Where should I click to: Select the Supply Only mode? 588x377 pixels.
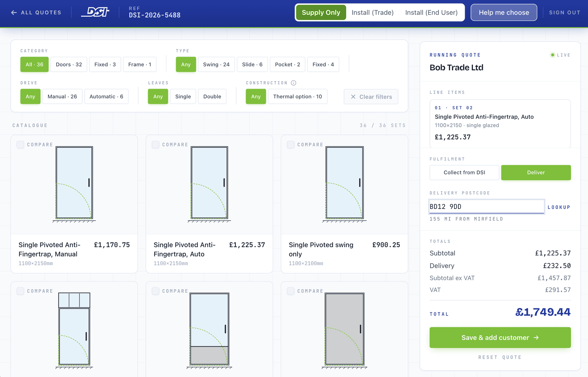tap(321, 12)
